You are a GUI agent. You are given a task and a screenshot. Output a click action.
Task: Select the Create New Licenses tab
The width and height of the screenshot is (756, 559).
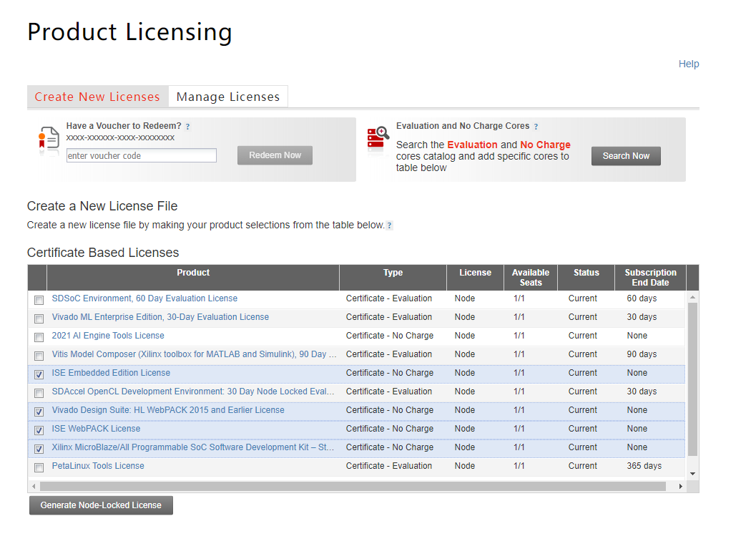[x=97, y=96]
